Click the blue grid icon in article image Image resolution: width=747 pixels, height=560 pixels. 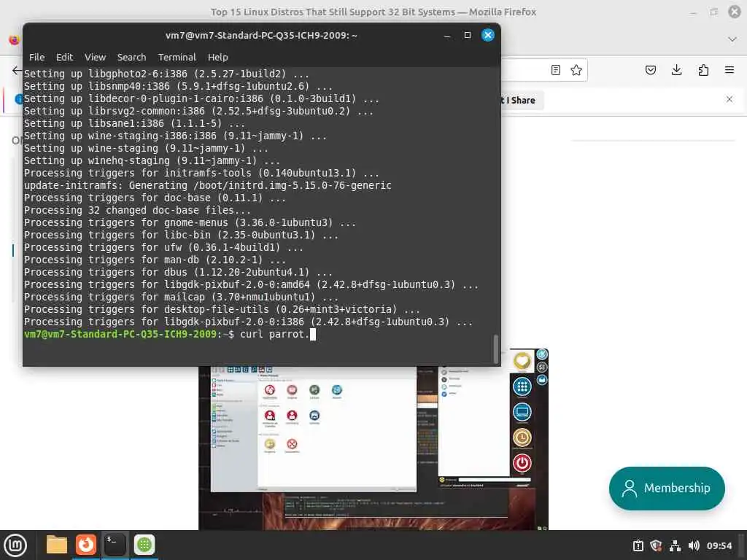[x=522, y=386]
